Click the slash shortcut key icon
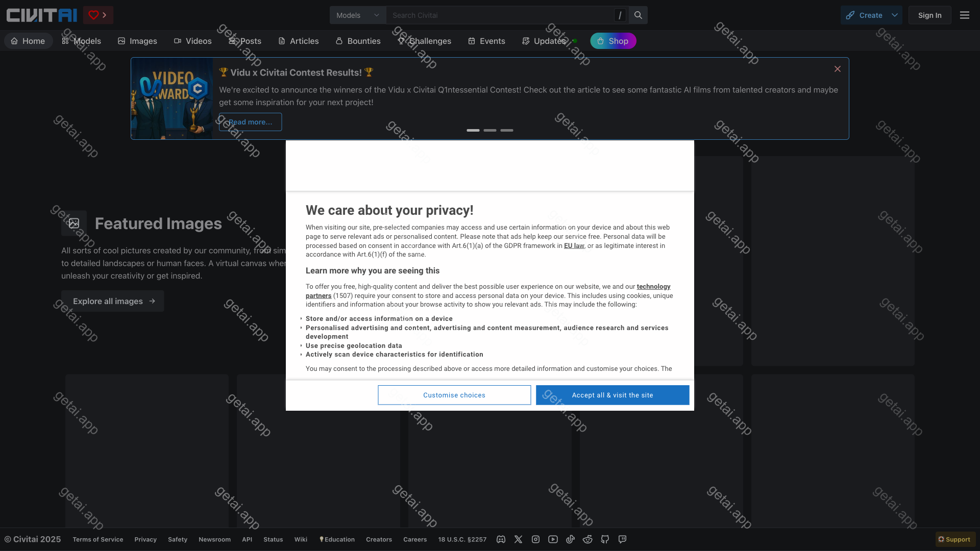The width and height of the screenshot is (980, 551). (620, 15)
